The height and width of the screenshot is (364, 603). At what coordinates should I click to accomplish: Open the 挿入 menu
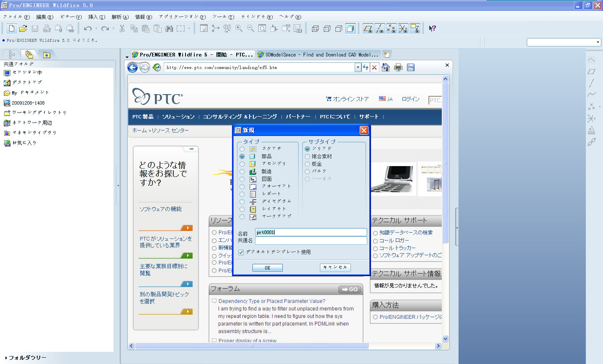point(96,17)
